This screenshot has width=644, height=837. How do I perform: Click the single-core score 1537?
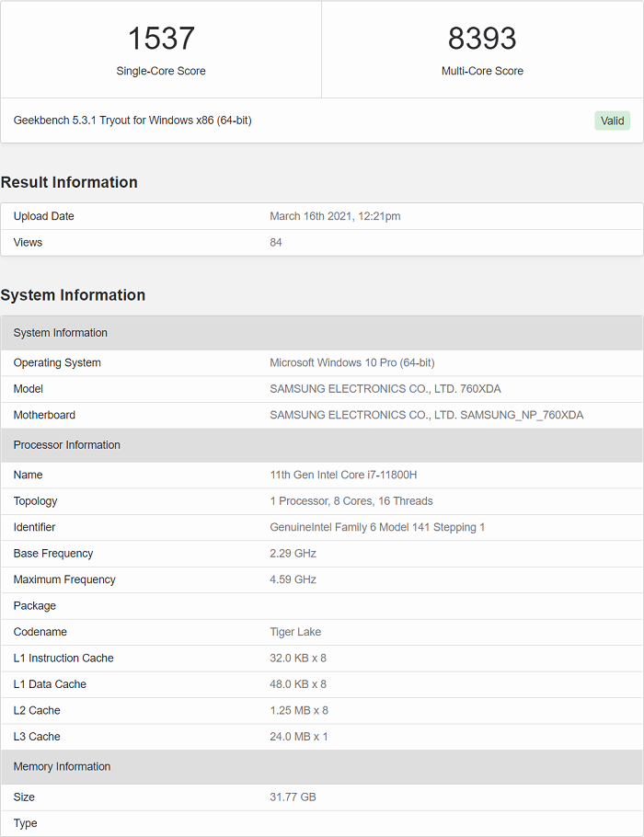click(x=161, y=39)
